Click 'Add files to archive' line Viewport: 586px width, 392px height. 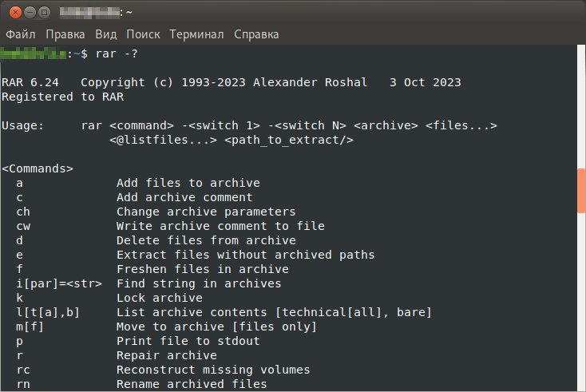(x=188, y=183)
